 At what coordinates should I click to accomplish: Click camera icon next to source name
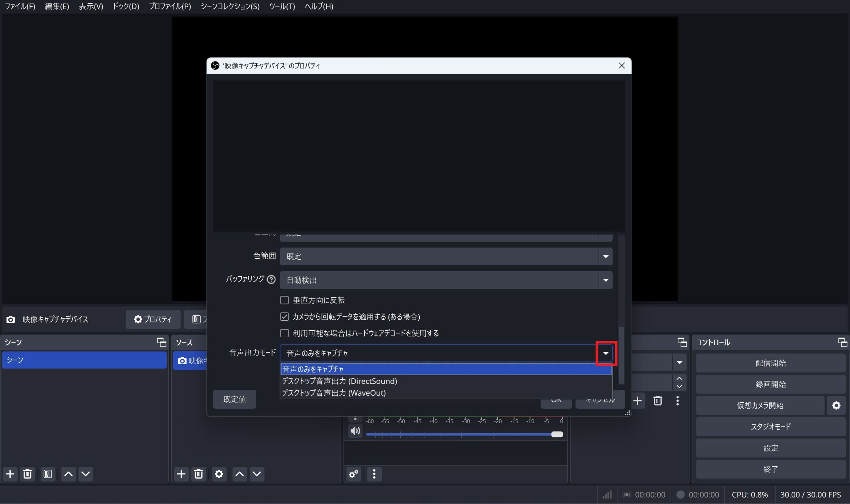(11, 319)
